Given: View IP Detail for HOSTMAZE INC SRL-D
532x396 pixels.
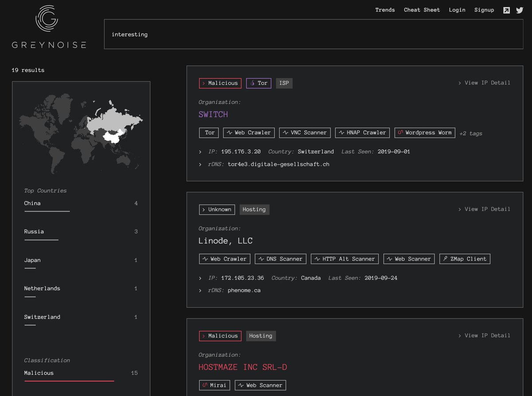Looking at the screenshot, I should click(484, 336).
